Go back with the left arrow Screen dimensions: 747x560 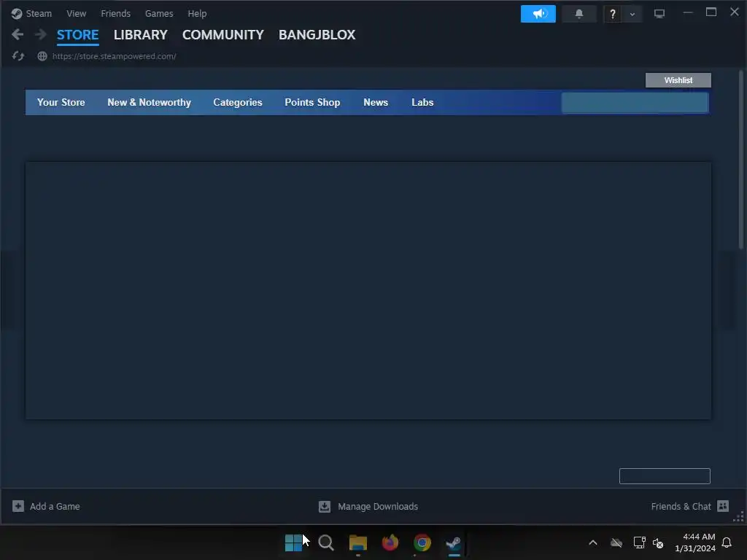coord(18,34)
